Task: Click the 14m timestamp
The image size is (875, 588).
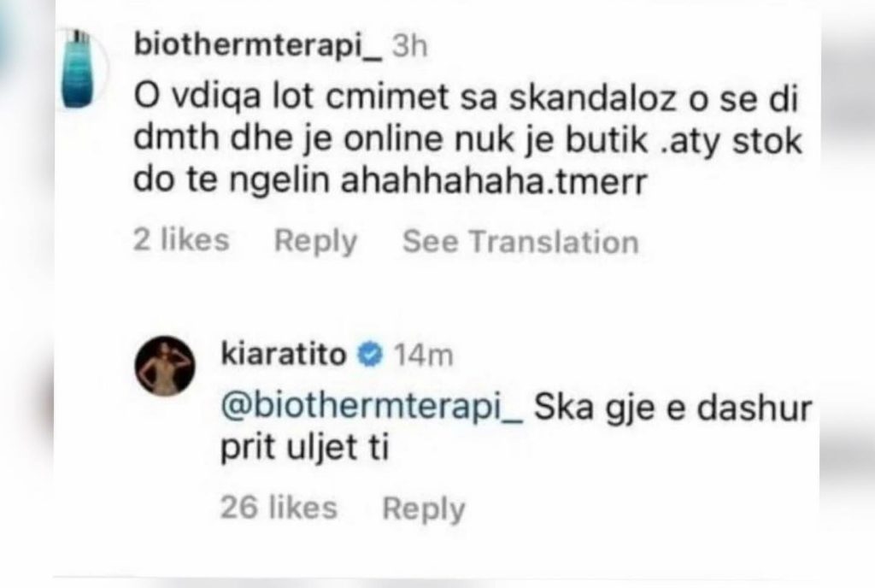Action: coord(424,356)
